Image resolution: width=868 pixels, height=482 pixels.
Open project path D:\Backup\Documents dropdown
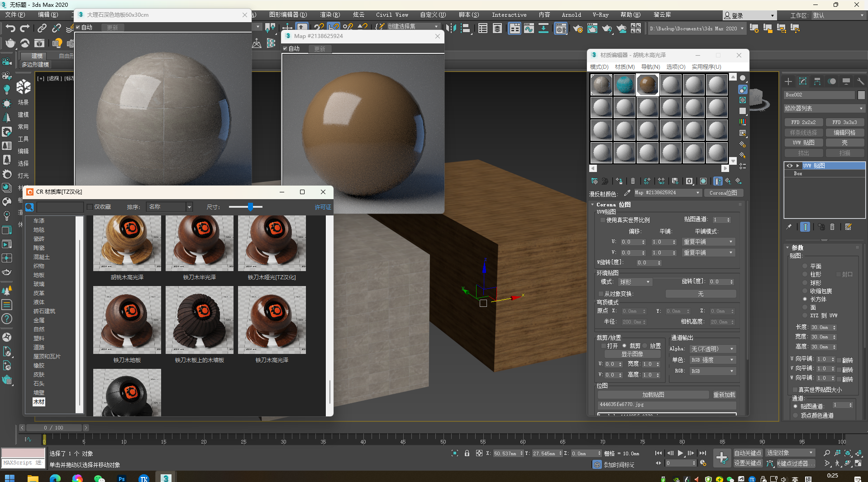[696, 29]
